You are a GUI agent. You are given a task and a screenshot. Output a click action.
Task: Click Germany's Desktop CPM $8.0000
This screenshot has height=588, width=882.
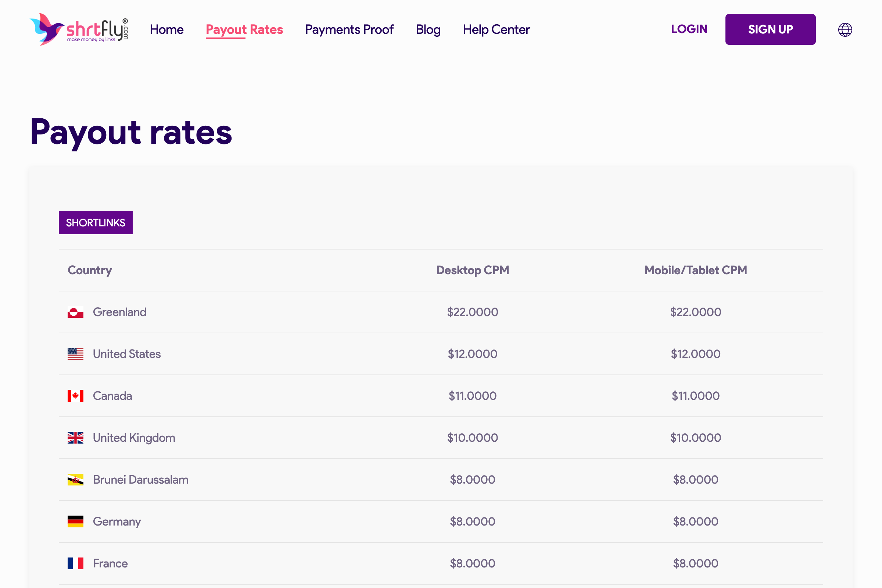(x=473, y=521)
